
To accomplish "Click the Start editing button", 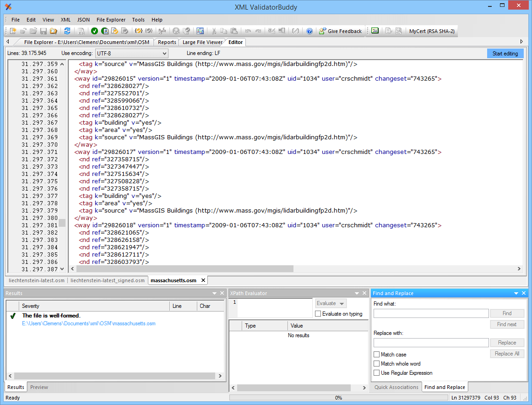I will [505, 53].
